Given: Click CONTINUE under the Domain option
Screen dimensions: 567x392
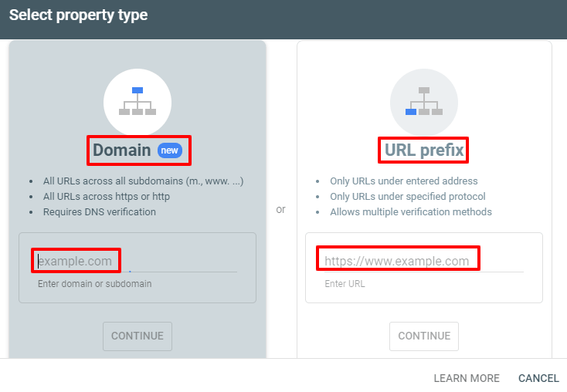Looking at the screenshot, I should point(138,336).
